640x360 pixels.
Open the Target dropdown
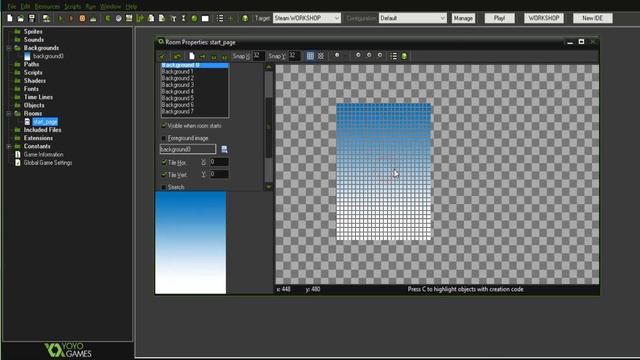[307, 18]
